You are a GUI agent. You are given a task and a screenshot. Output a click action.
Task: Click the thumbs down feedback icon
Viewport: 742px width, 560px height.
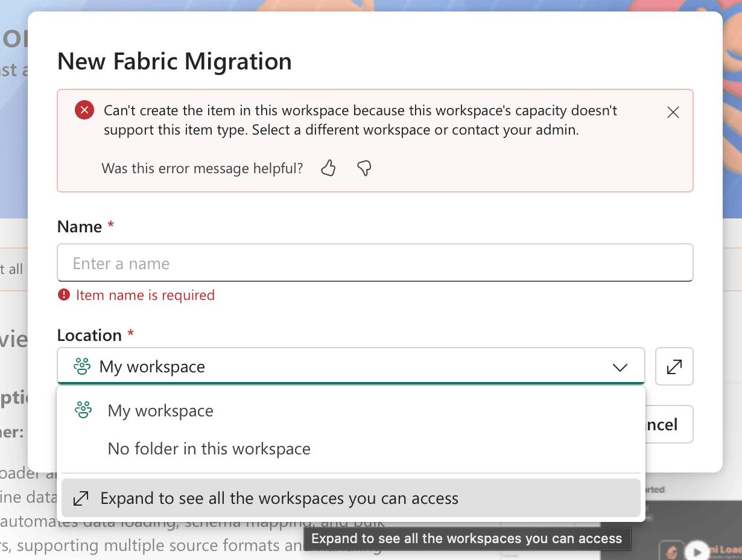(364, 168)
